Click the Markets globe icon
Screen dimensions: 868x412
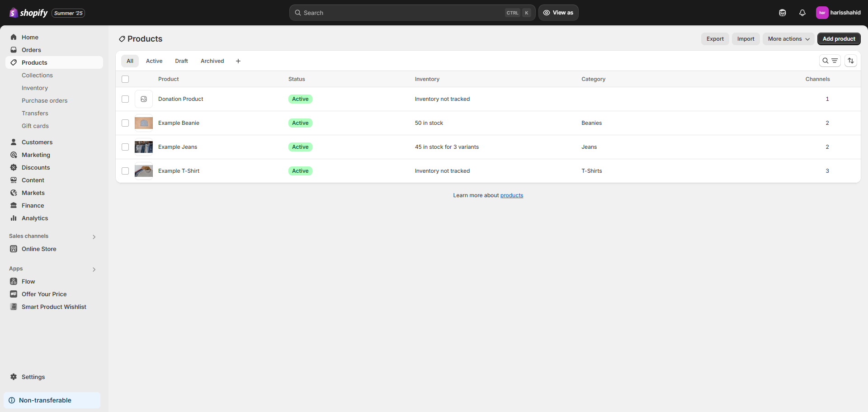tap(14, 193)
